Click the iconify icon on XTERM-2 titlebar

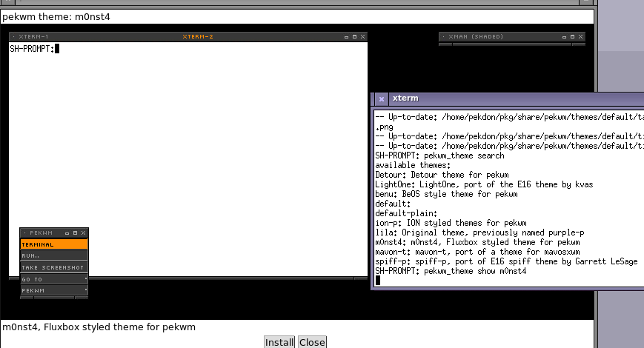pos(346,37)
